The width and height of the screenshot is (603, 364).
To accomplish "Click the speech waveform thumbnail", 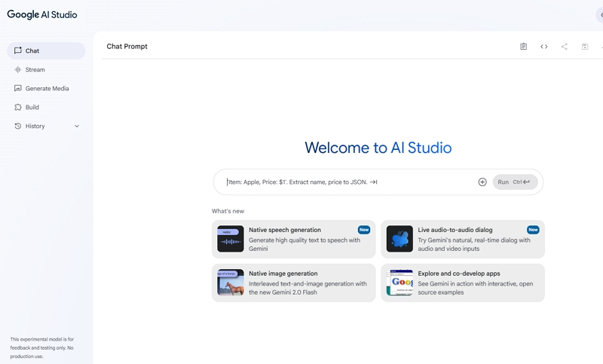I will click(231, 239).
